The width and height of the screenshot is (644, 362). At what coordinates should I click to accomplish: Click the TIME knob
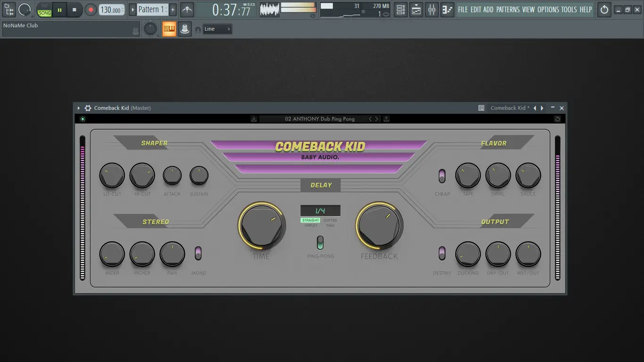click(261, 225)
